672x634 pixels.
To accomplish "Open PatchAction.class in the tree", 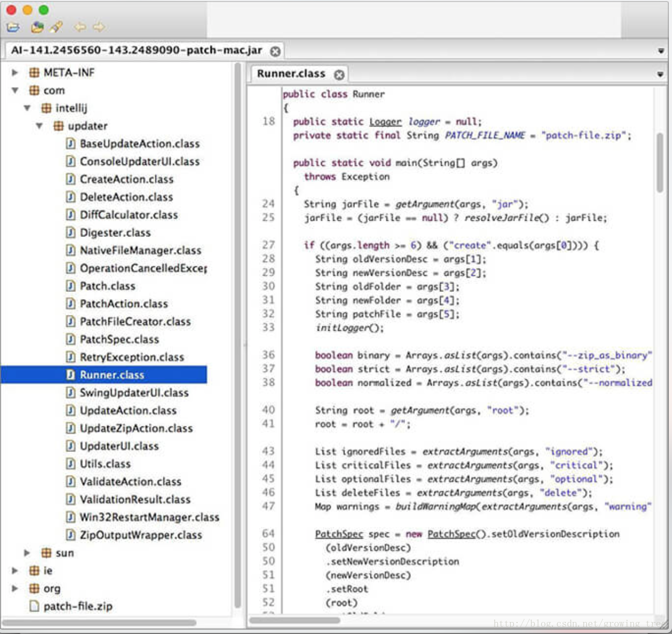I will (x=124, y=304).
